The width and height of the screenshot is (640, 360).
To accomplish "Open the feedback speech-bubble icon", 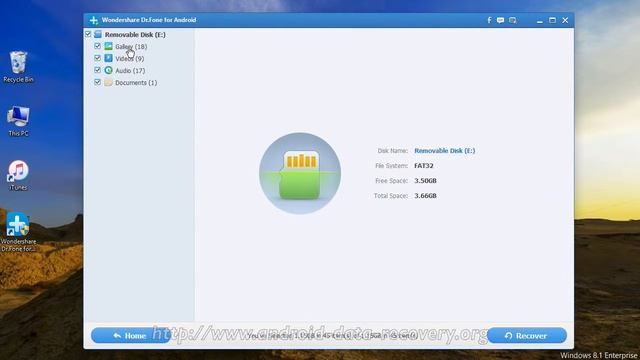I will (500, 20).
